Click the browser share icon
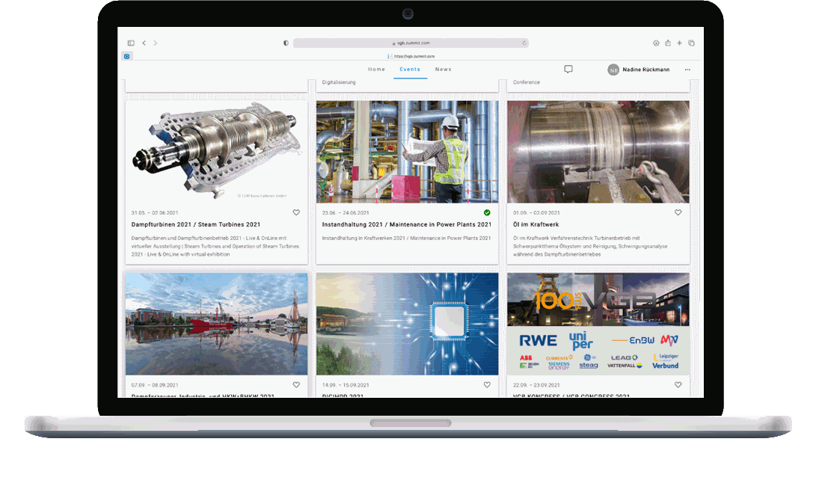The height and width of the screenshot is (504, 816). click(x=668, y=43)
